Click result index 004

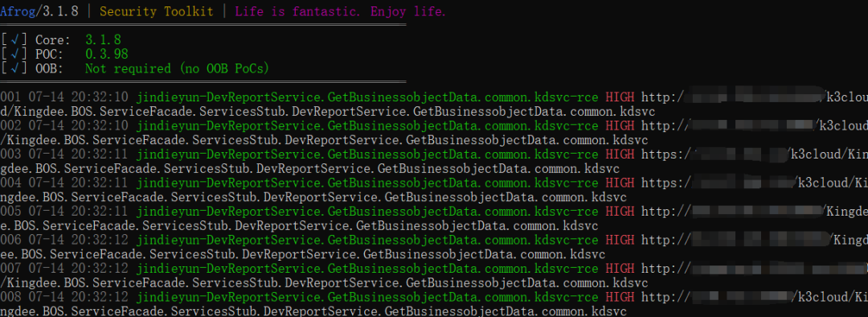pyautogui.click(x=10, y=183)
